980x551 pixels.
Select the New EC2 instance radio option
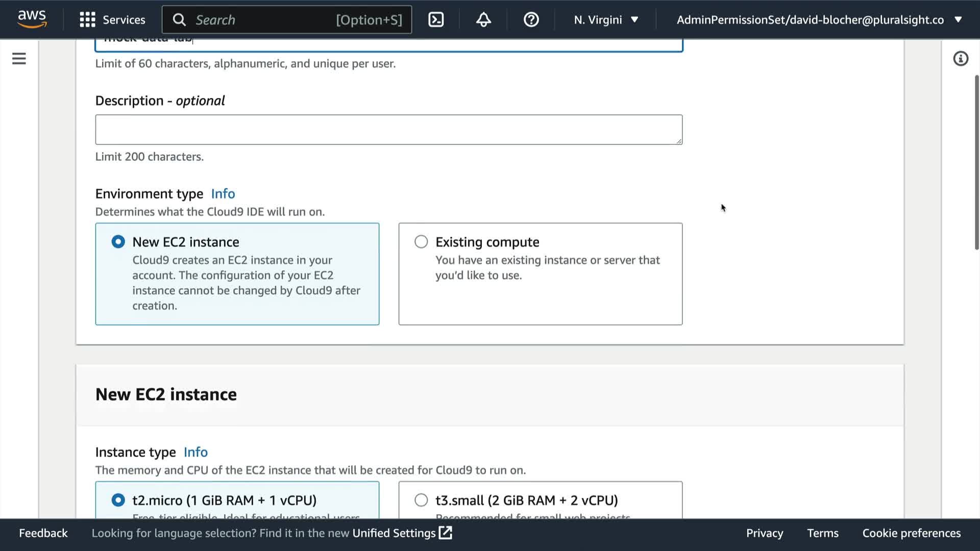pyautogui.click(x=118, y=242)
